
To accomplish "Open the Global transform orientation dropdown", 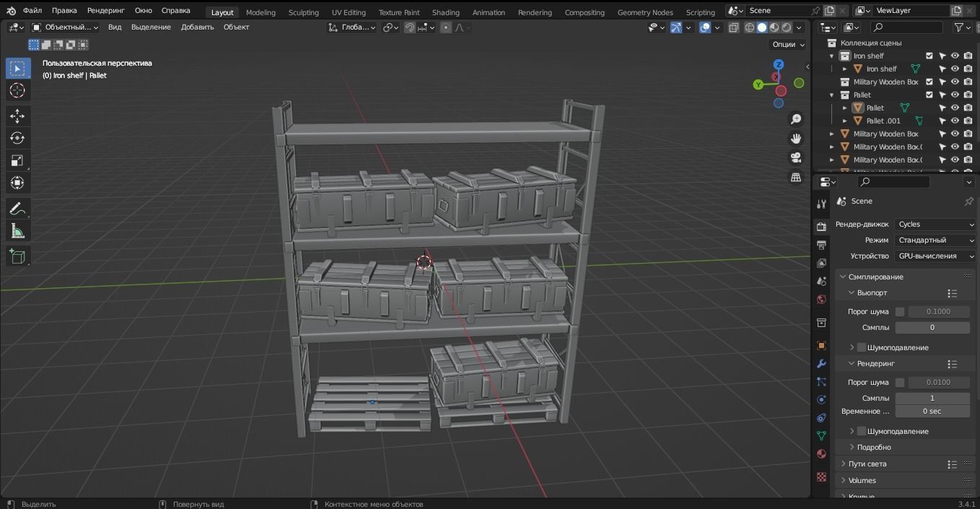I will coord(352,27).
